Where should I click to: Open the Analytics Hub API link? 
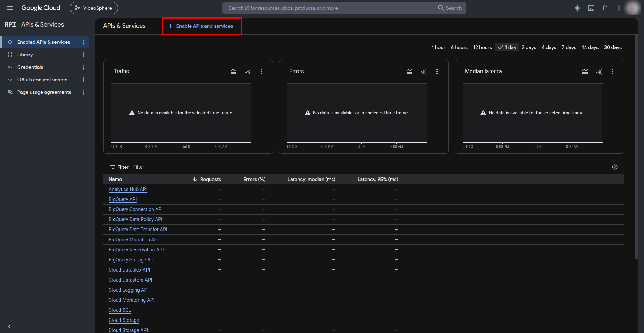(128, 189)
